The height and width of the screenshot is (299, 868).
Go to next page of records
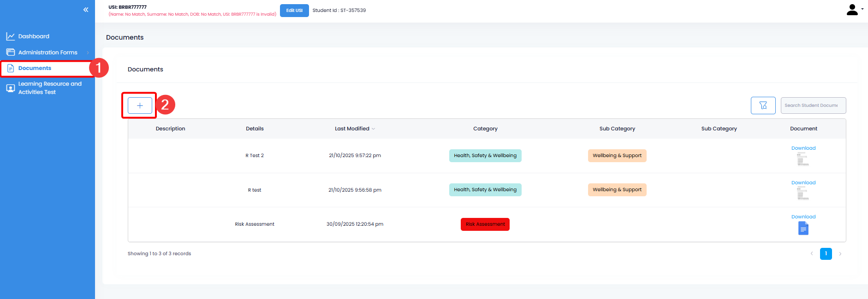click(840, 254)
